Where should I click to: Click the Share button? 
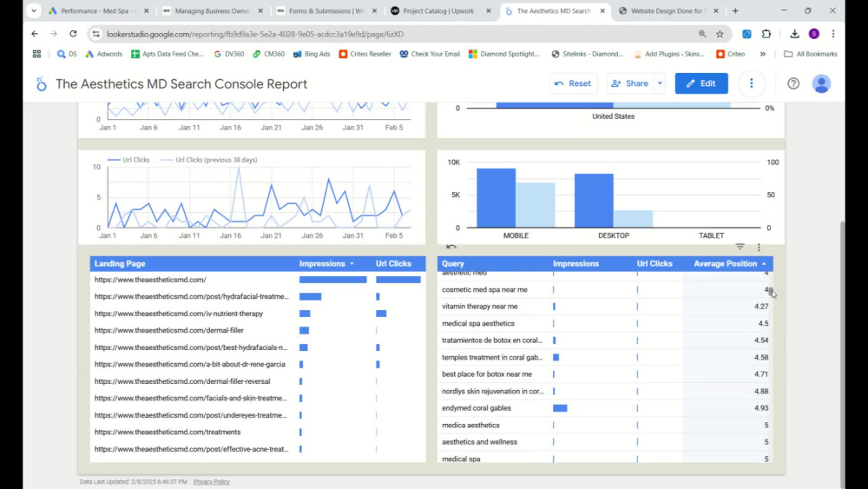pos(629,83)
